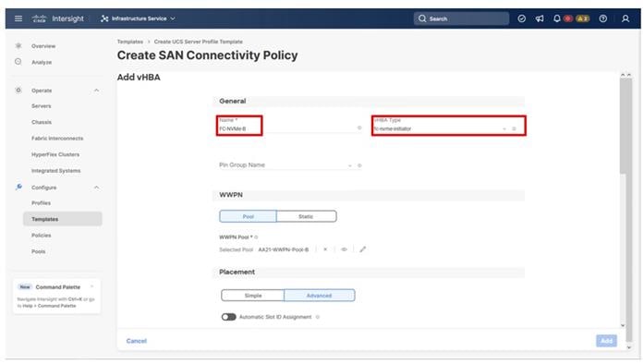Open Servers in the sidebar
The image size is (644, 364).
coord(42,106)
